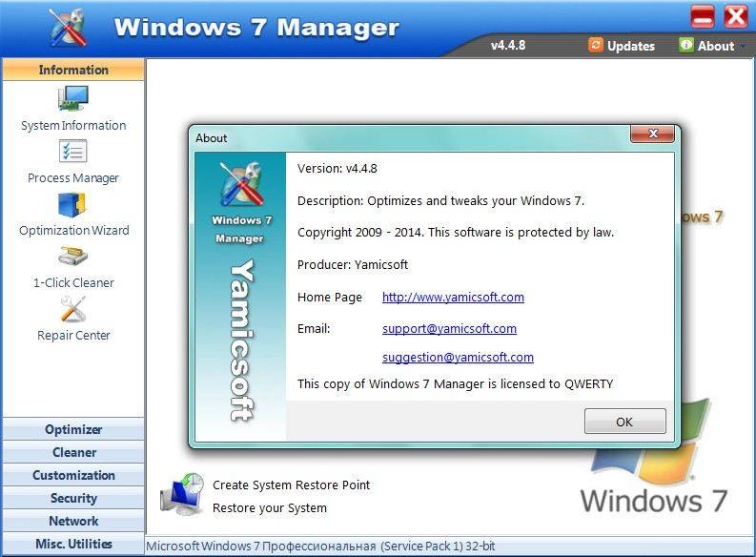This screenshot has width=756, height=557.
Task: Switch to the Cleaner section
Action: 73,452
